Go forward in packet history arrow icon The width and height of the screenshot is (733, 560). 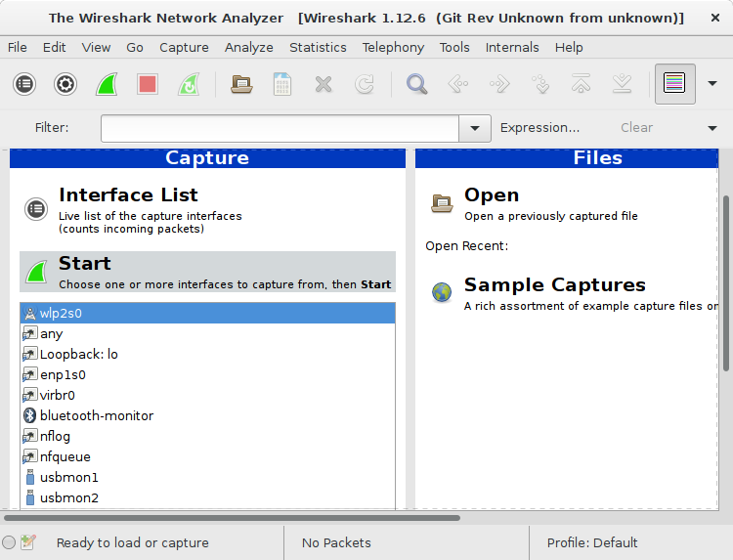tap(499, 84)
